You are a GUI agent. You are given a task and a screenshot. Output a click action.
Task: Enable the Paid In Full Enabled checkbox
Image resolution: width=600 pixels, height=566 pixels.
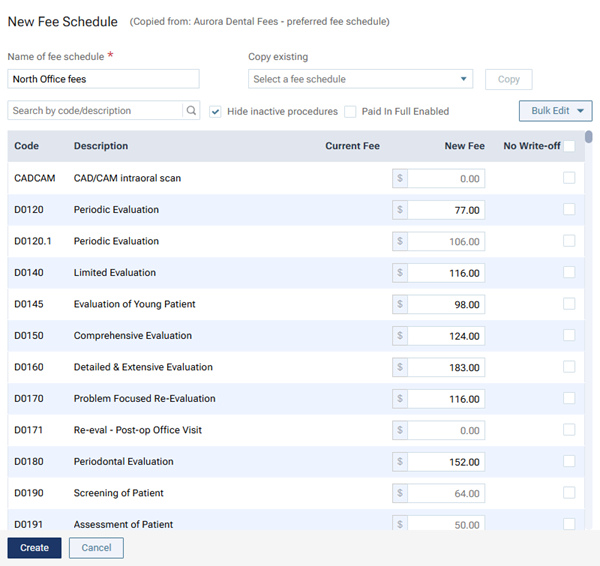(350, 111)
